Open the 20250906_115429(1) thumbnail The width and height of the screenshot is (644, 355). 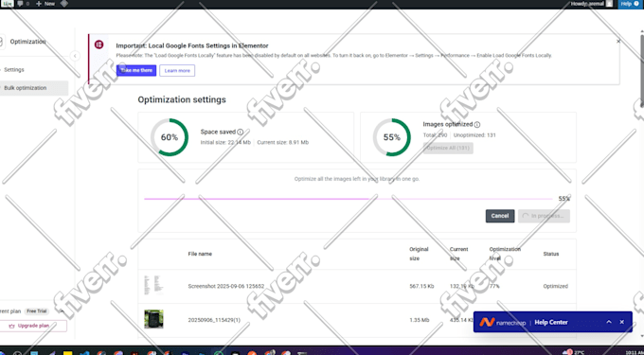[x=153, y=319]
